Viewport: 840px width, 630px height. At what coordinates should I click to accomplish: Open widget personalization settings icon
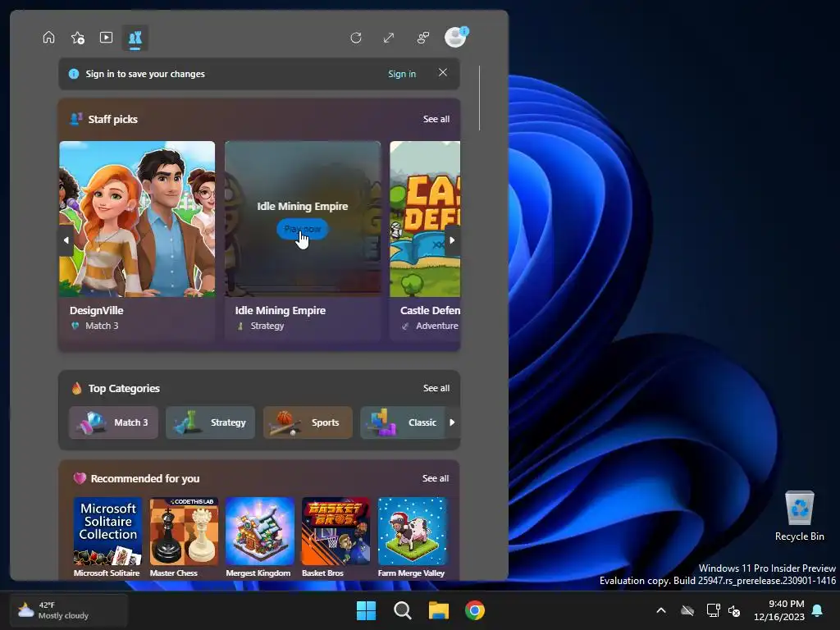[x=422, y=38]
